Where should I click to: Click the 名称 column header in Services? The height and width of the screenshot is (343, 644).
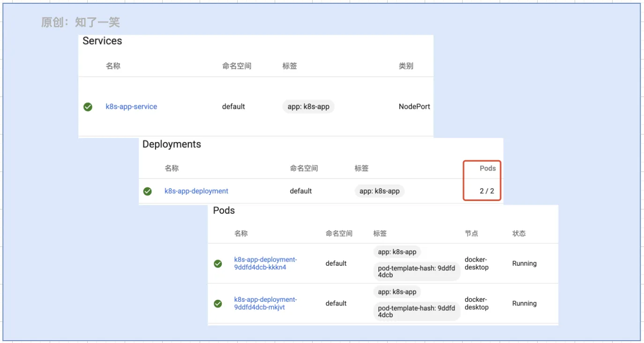point(113,66)
